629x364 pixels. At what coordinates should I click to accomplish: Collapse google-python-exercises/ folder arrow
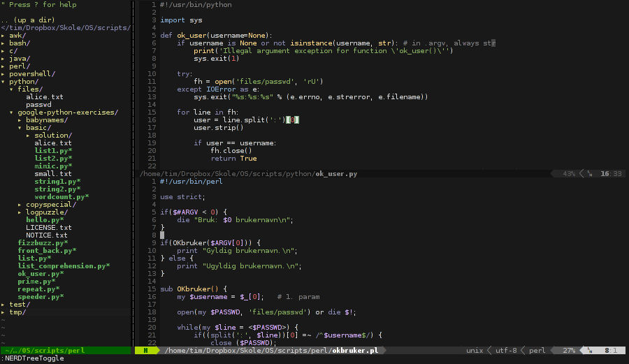[11, 112]
